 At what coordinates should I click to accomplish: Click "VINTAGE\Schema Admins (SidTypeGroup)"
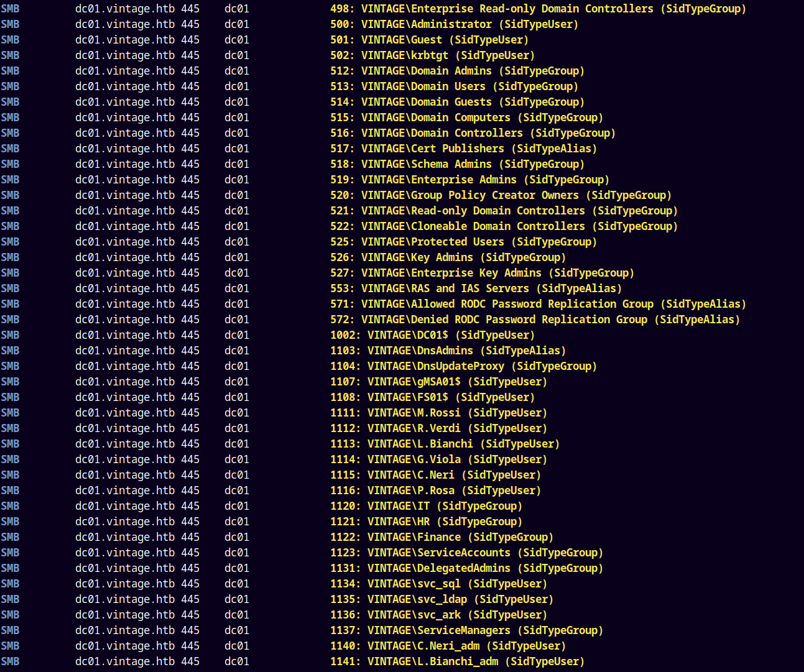coord(473,164)
